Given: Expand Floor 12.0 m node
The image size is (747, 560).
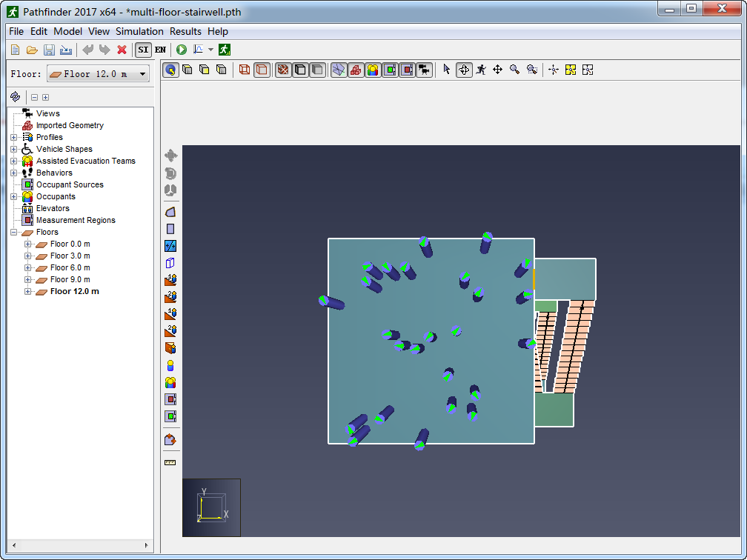Looking at the screenshot, I should pos(27,291).
